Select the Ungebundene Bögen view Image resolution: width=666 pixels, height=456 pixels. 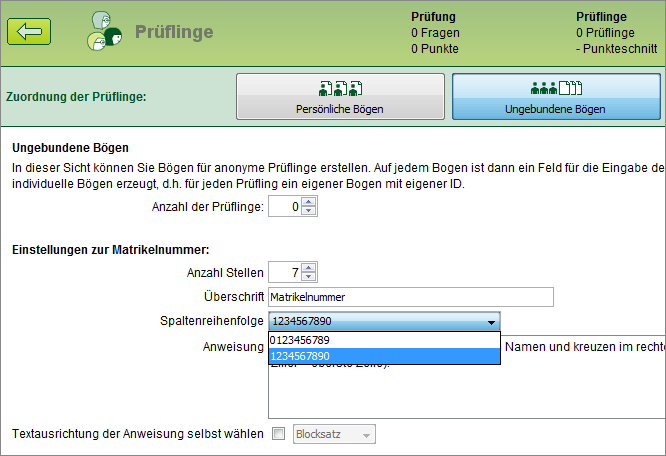(555, 97)
